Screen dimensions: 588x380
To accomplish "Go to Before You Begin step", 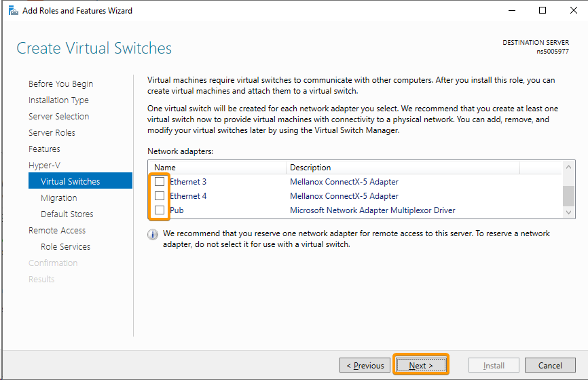I will coord(61,84).
